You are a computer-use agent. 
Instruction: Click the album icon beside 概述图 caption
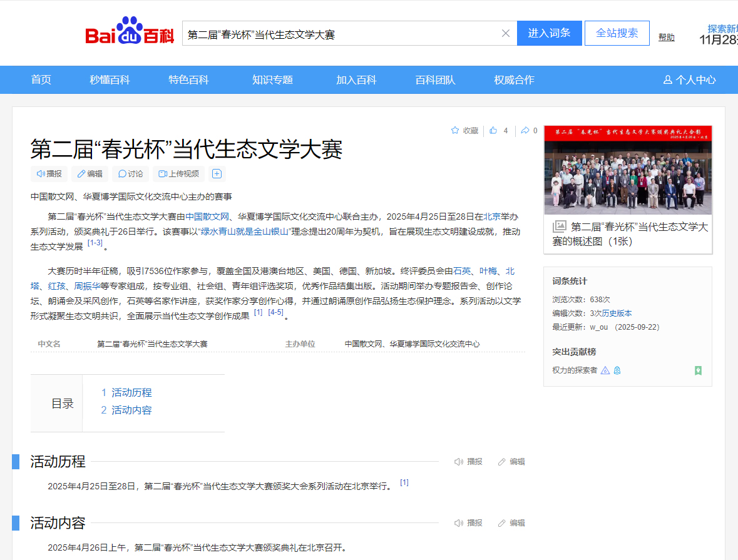pyautogui.click(x=559, y=227)
